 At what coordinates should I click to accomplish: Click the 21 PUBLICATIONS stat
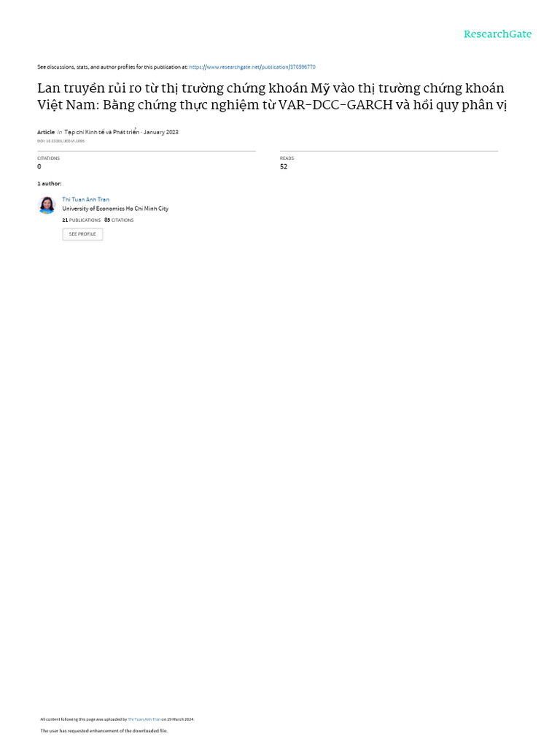point(82,220)
